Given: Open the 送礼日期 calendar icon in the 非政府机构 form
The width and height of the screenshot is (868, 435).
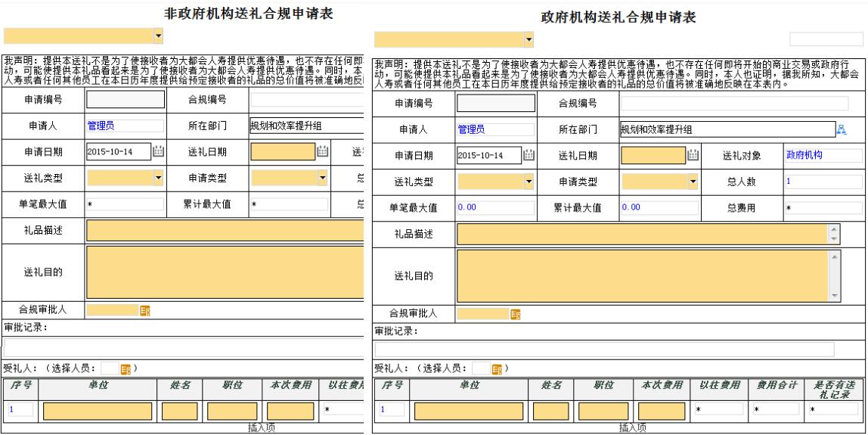Looking at the screenshot, I should 323,151.
